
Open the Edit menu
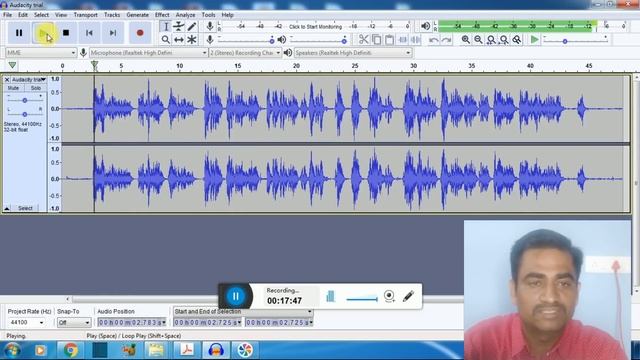tap(23, 15)
